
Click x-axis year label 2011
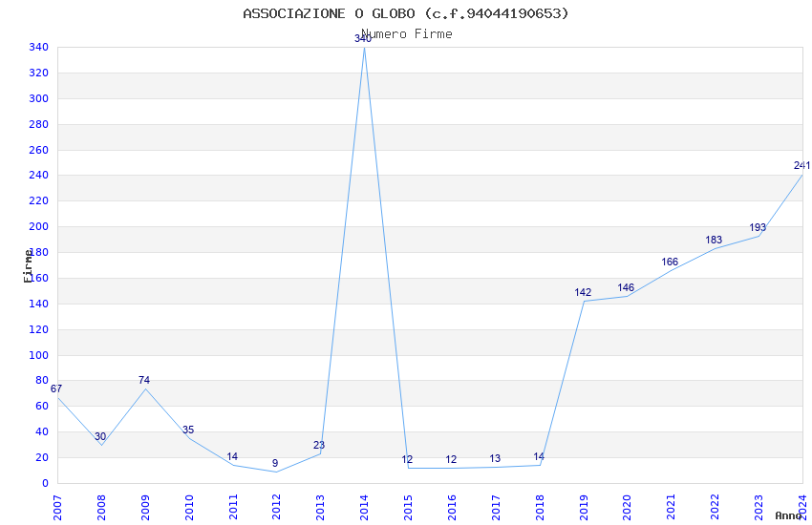(x=233, y=508)
